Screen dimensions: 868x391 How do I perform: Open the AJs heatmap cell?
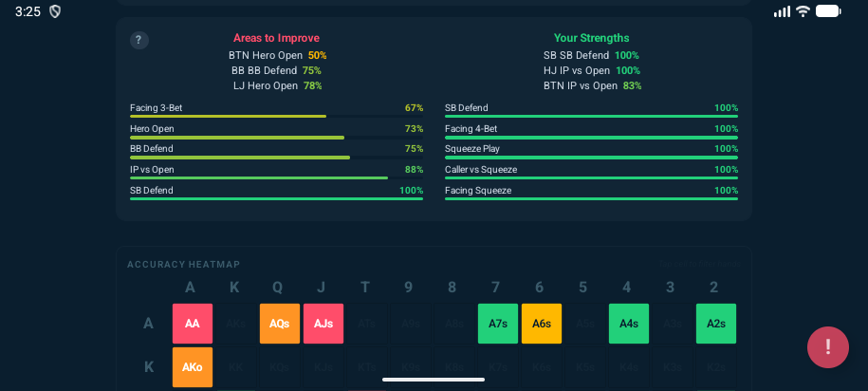coord(323,324)
